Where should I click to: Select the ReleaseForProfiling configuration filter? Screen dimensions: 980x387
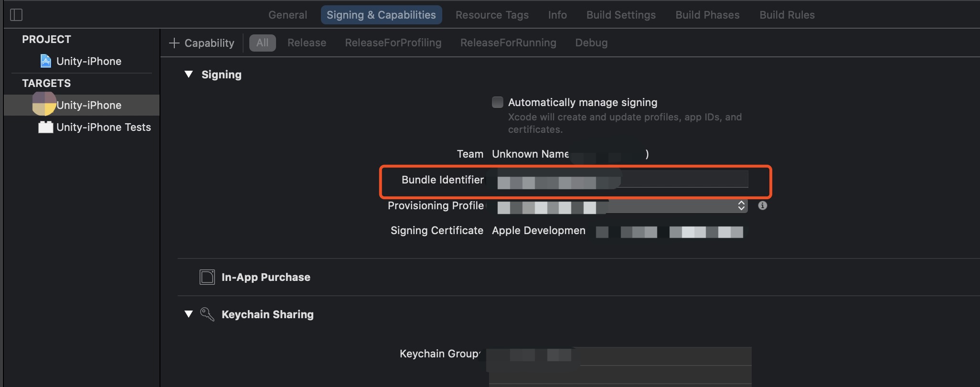pyautogui.click(x=393, y=43)
